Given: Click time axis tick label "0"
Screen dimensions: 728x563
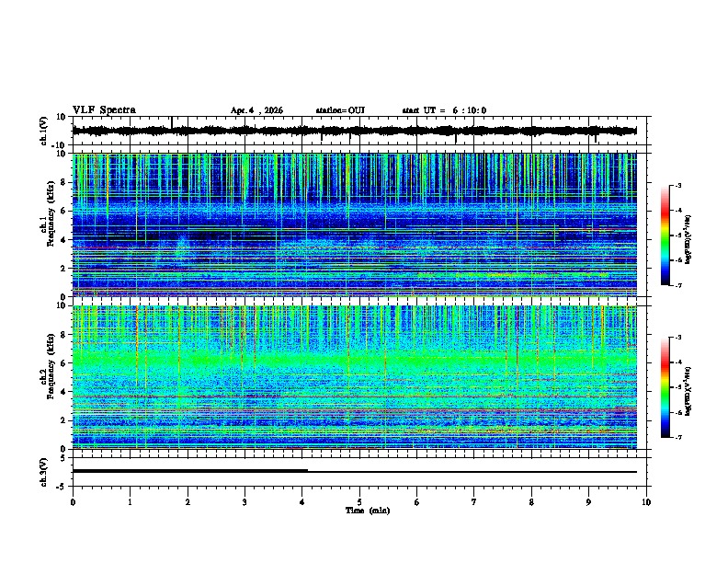Looking at the screenshot, I should [x=73, y=502].
